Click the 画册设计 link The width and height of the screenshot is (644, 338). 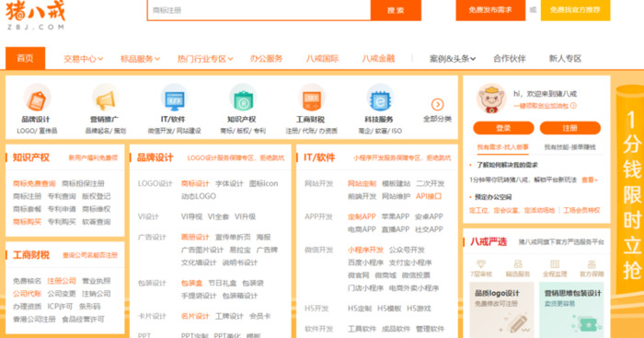pyautogui.click(x=195, y=237)
